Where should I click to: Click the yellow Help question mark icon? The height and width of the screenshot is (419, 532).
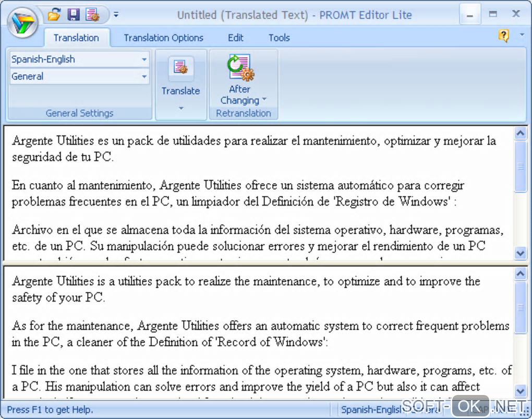click(503, 35)
